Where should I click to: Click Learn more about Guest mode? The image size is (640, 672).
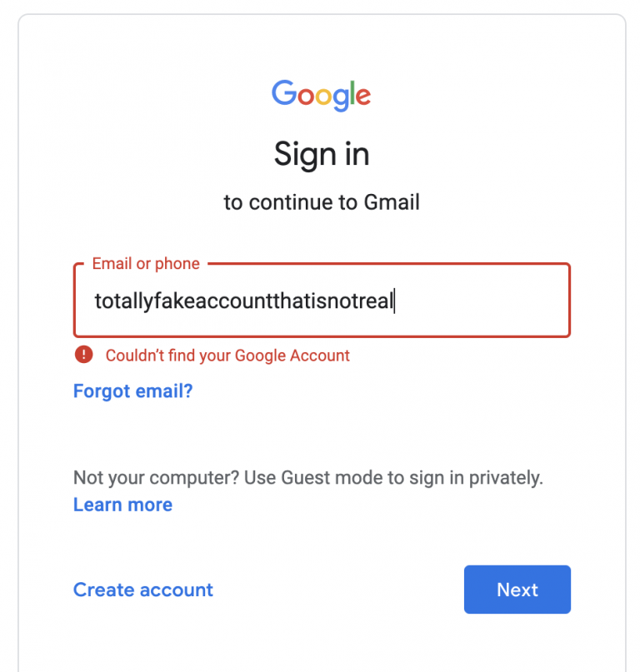[122, 504]
